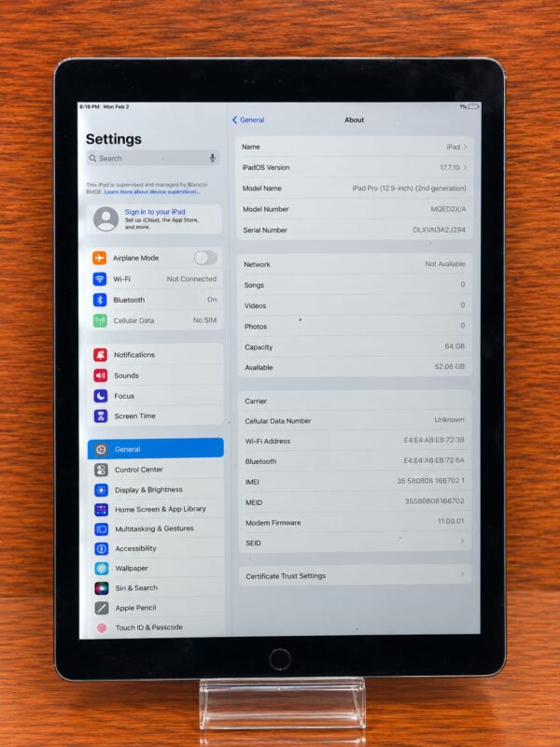Image resolution: width=560 pixels, height=747 pixels.
Task: Tap the Network Not Available row
Action: click(355, 264)
